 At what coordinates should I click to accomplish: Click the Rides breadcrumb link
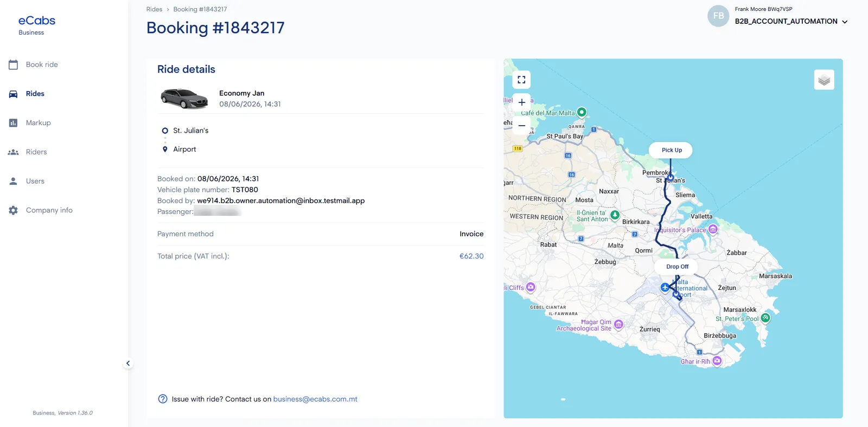point(154,9)
